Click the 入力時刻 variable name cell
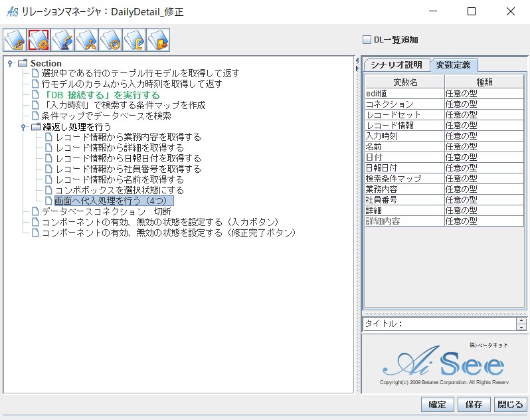 pos(405,136)
